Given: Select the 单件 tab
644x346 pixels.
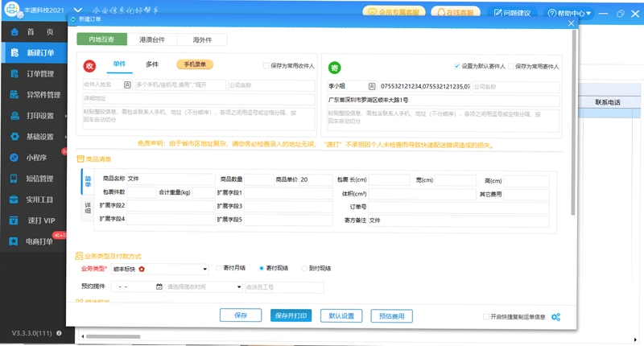Looking at the screenshot, I should click(x=119, y=64).
